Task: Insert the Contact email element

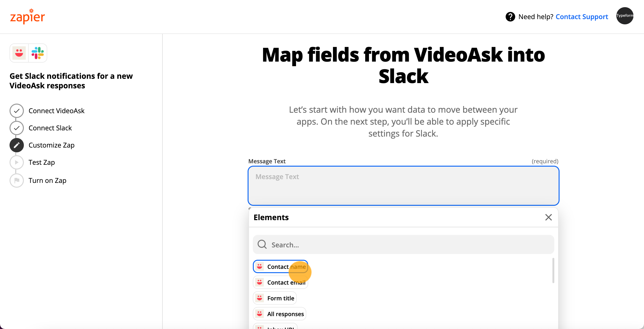Action: pyautogui.click(x=280, y=282)
